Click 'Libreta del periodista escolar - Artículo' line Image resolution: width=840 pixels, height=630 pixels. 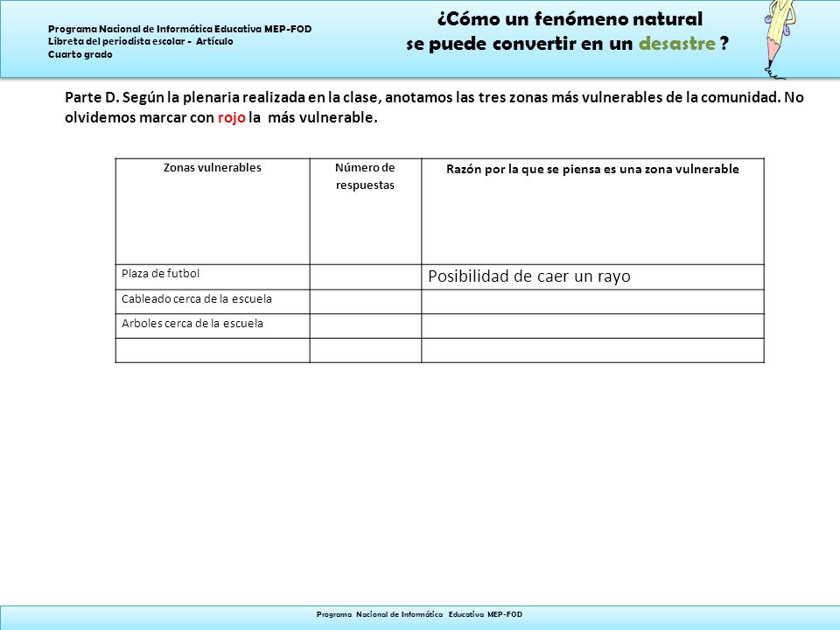140,41
